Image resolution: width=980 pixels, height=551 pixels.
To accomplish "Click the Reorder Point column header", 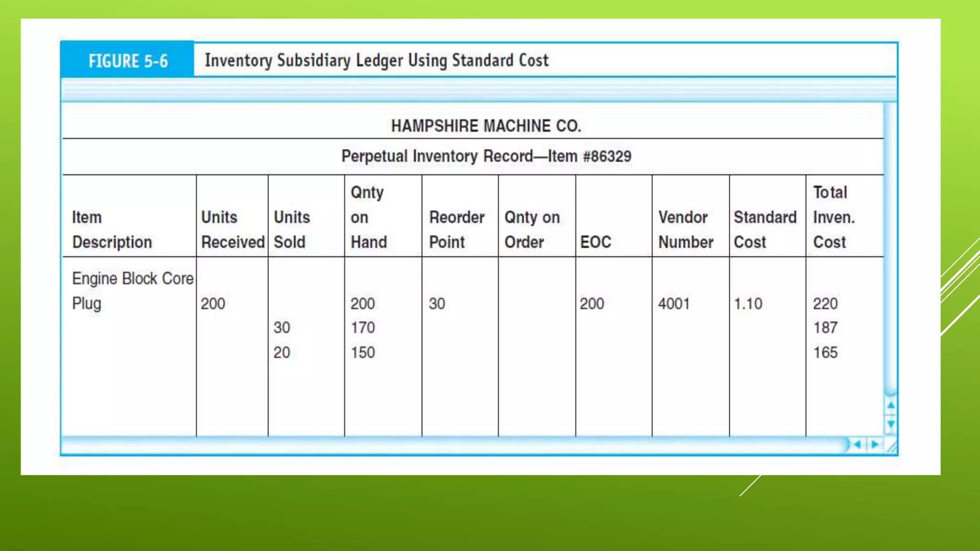I will pyautogui.click(x=457, y=230).
